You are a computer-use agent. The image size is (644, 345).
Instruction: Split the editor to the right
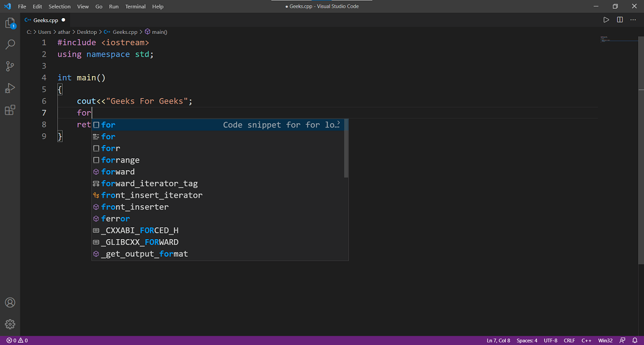click(620, 20)
